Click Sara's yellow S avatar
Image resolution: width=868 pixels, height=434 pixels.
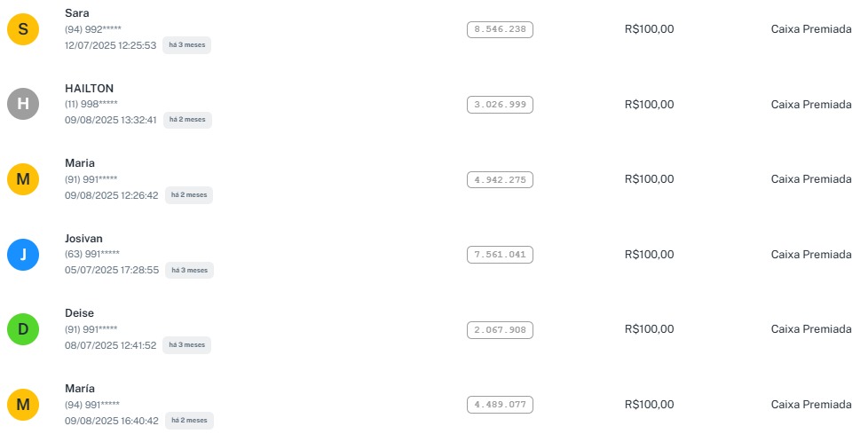[23, 30]
